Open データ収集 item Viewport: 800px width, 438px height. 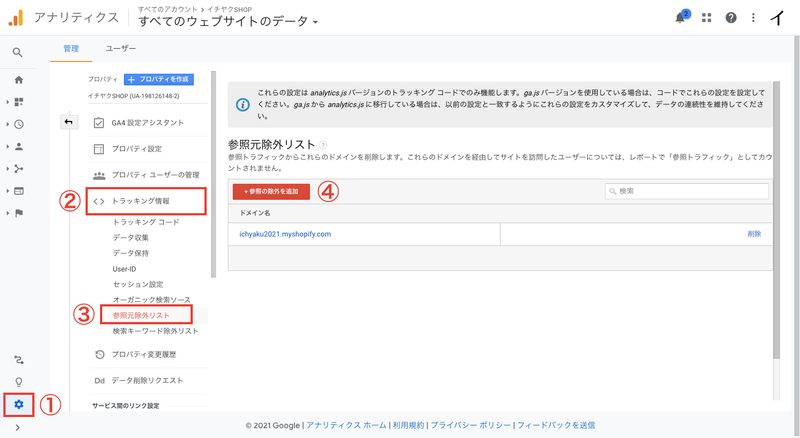click(x=131, y=237)
